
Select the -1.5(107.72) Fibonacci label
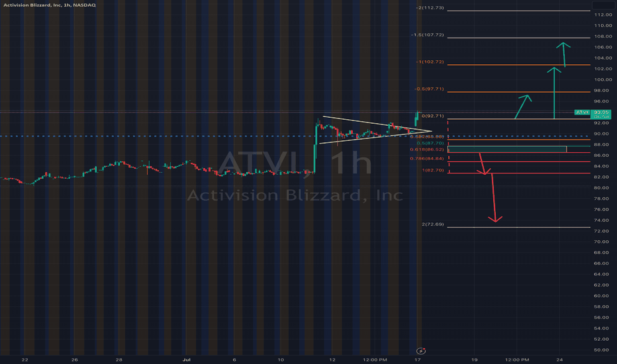pos(428,35)
